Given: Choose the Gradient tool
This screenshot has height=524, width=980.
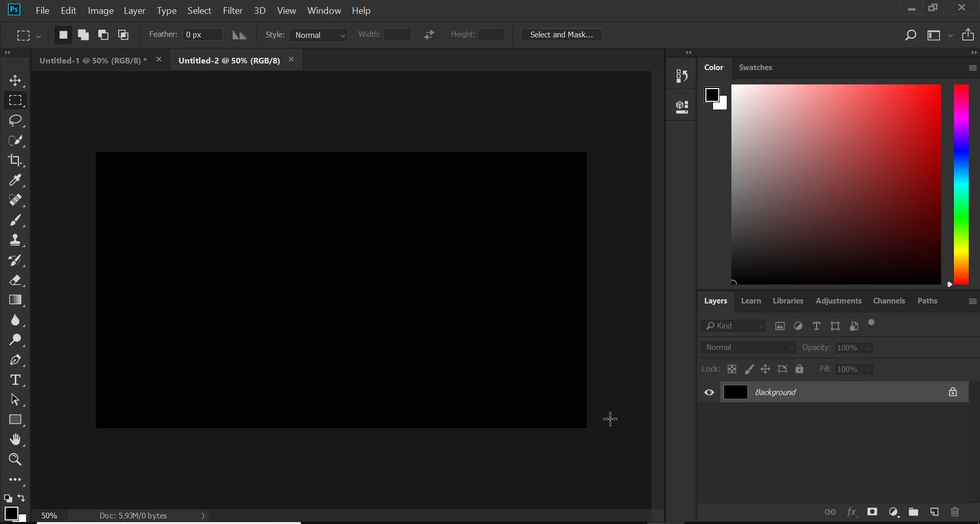Looking at the screenshot, I should click(15, 300).
